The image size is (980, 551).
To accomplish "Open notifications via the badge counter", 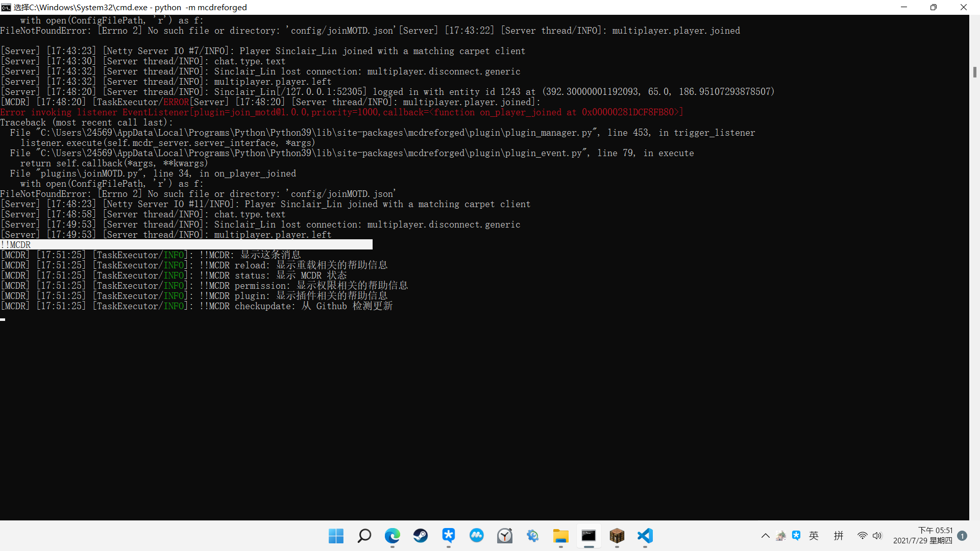I will click(x=963, y=536).
